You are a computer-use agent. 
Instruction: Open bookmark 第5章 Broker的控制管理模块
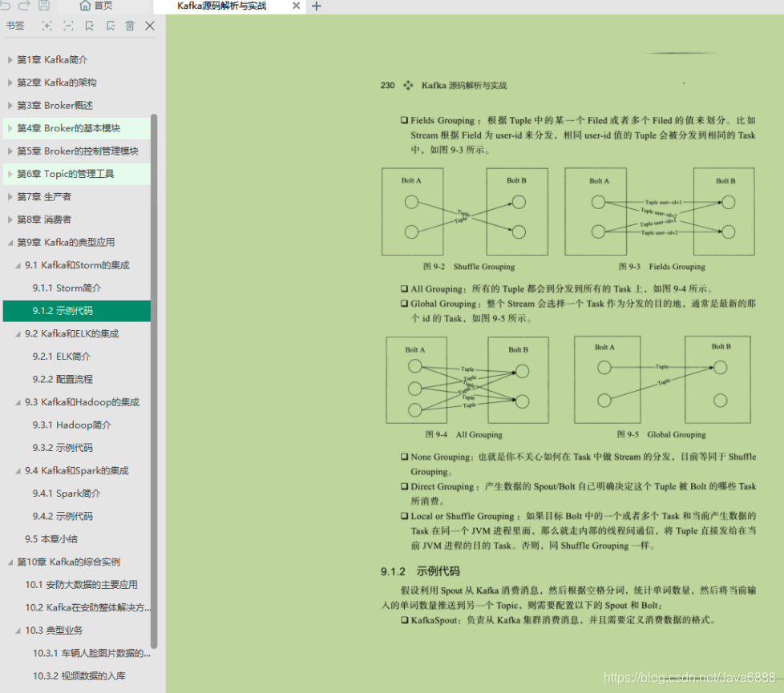78,151
